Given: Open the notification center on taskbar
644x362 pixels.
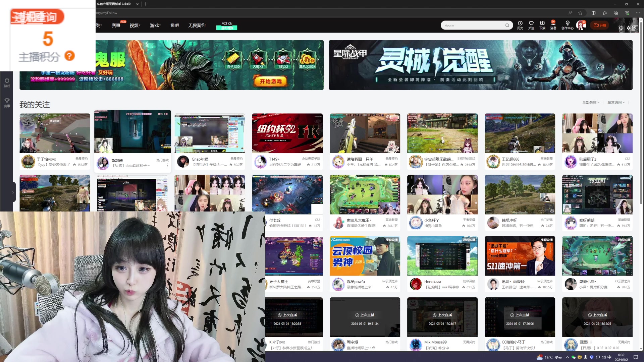Looking at the screenshot, I should coord(635,357).
